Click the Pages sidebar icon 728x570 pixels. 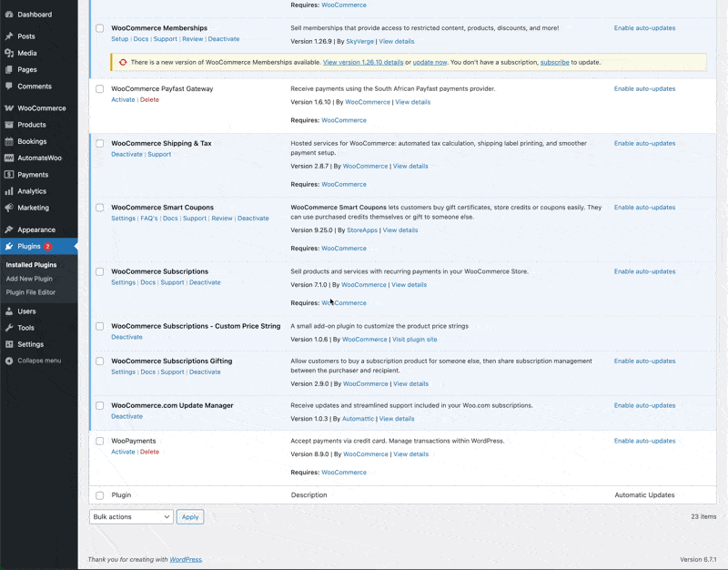(x=9, y=70)
